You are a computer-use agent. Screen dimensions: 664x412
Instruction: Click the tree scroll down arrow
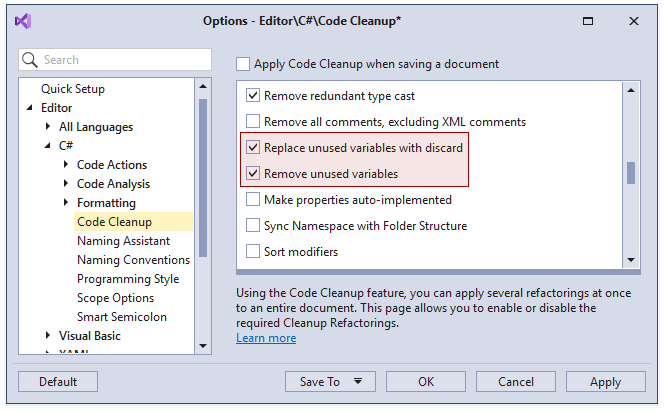pyautogui.click(x=203, y=346)
